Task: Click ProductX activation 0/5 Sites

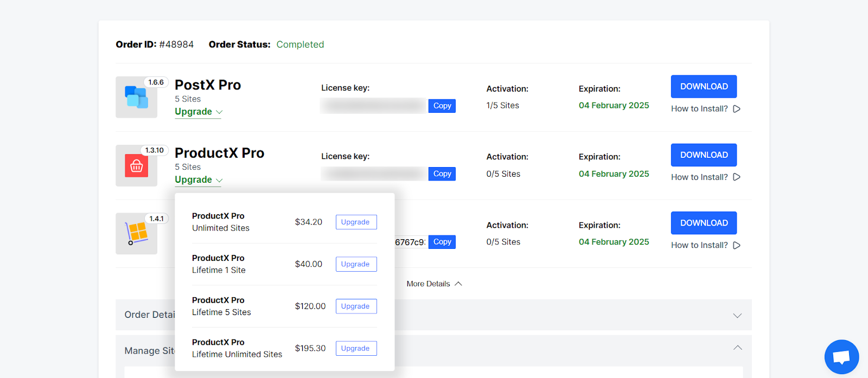Action: pyautogui.click(x=503, y=174)
